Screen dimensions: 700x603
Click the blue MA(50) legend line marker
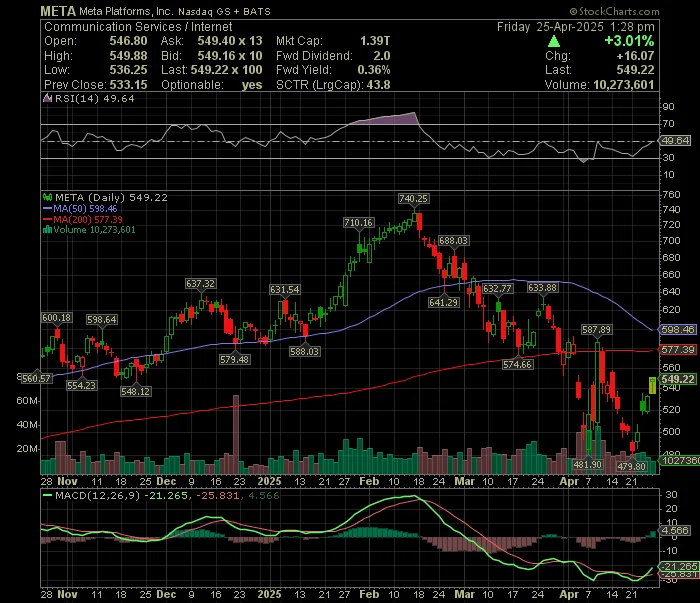pyautogui.click(x=48, y=208)
